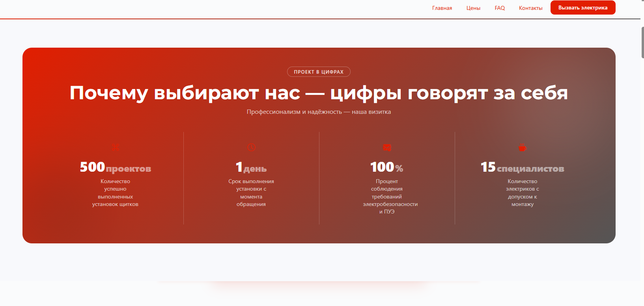Click the vertical page scrollbar thumb
644x306 pixels.
click(642, 43)
